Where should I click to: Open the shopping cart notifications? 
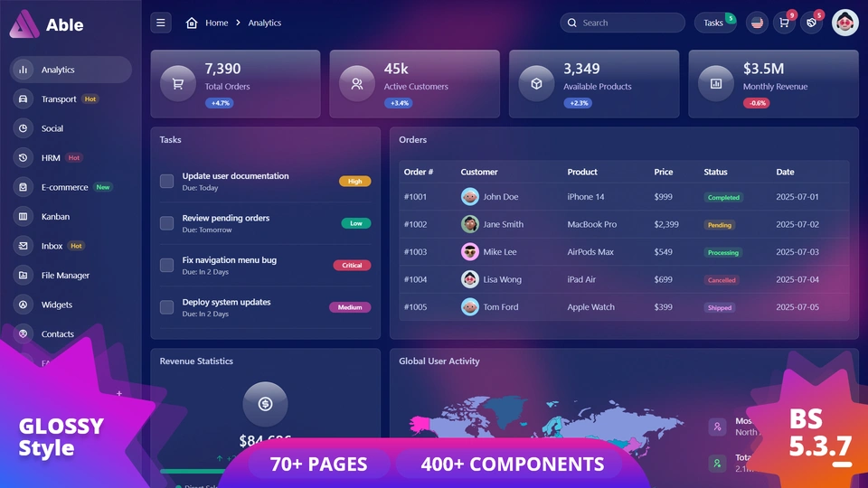pyautogui.click(x=784, y=23)
